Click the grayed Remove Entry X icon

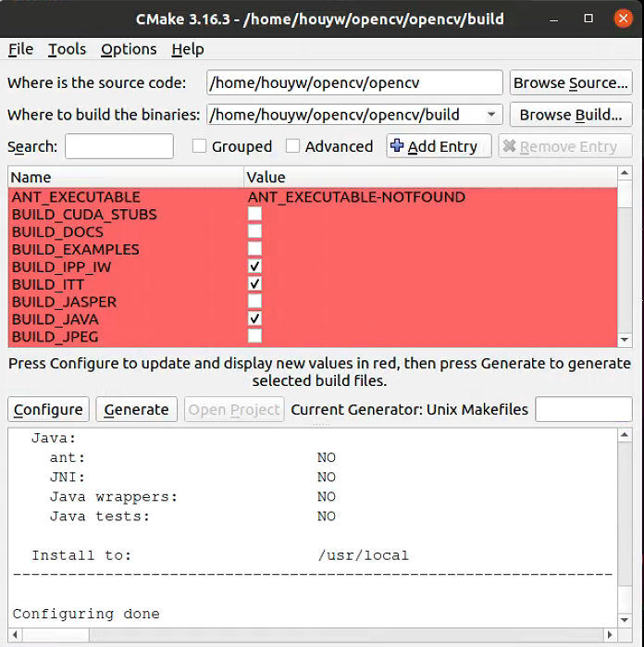click(510, 145)
